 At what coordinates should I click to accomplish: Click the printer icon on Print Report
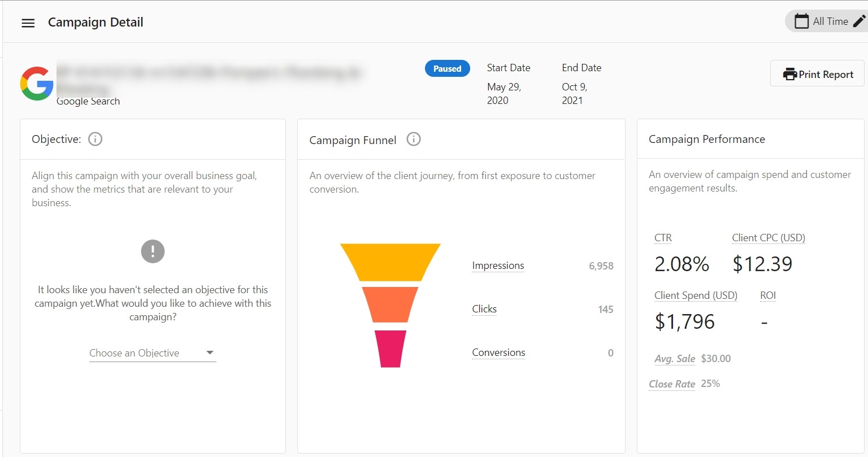pyautogui.click(x=791, y=73)
